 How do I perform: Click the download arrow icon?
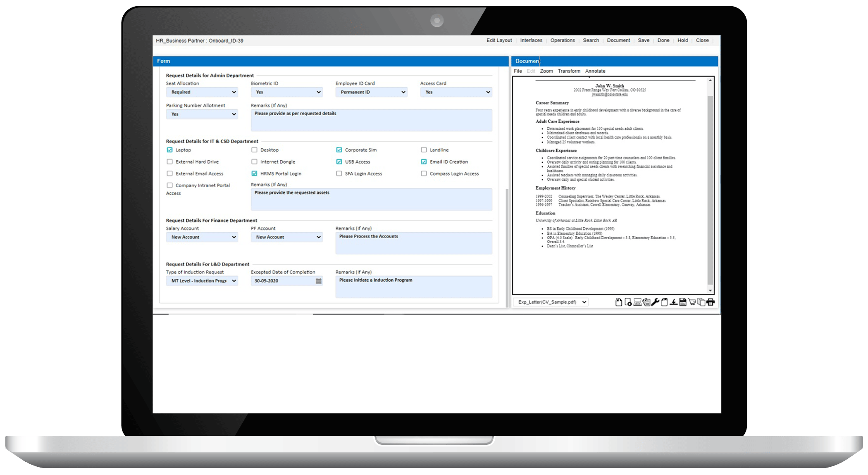point(674,302)
